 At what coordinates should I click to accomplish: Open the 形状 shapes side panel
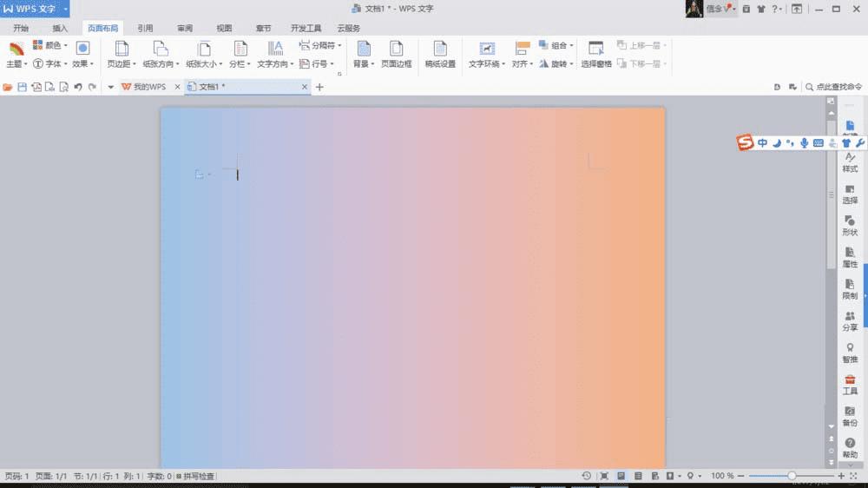[850, 227]
